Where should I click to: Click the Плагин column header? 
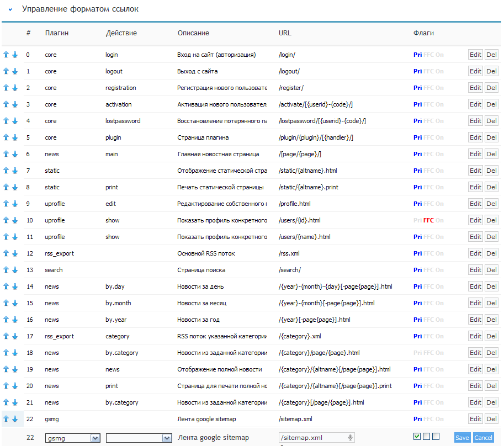(57, 33)
